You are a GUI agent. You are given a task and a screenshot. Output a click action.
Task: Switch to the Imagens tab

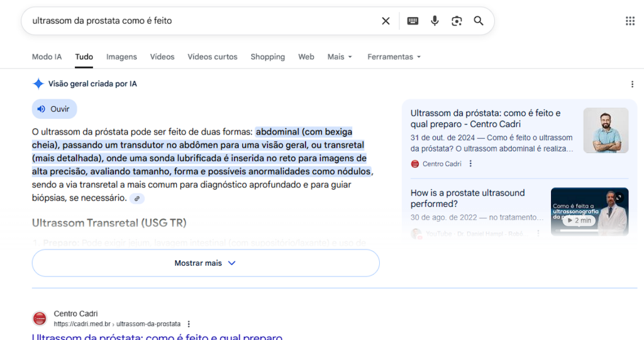coord(121,57)
